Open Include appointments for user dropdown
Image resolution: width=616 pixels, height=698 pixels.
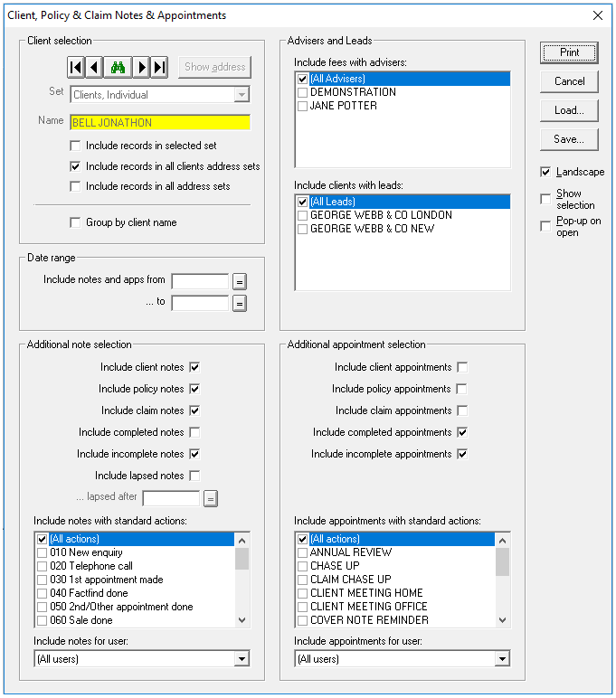click(x=502, y=659)
